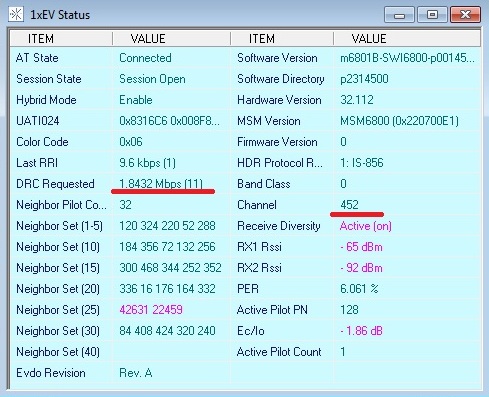Select the 6.061 % PER value
Viewport: 489px width, 397px height.
point(359,289)
